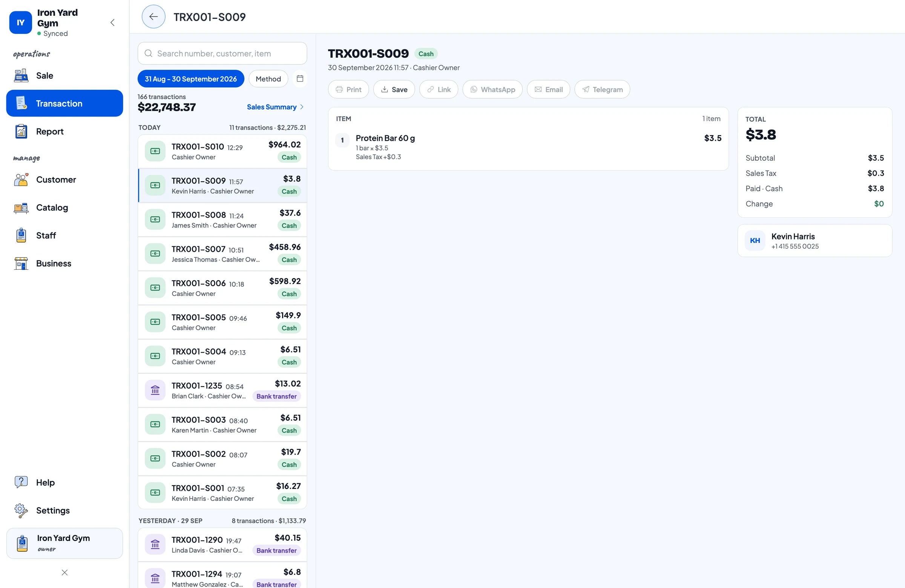Click the cash icon of TRX001-S007
The height and width of the screenshot is (588, 905).
point(155,254)
